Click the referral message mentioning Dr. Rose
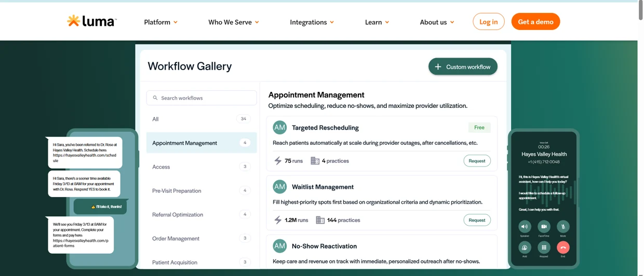This screenshot has height=276, width=644. [85, 153]
